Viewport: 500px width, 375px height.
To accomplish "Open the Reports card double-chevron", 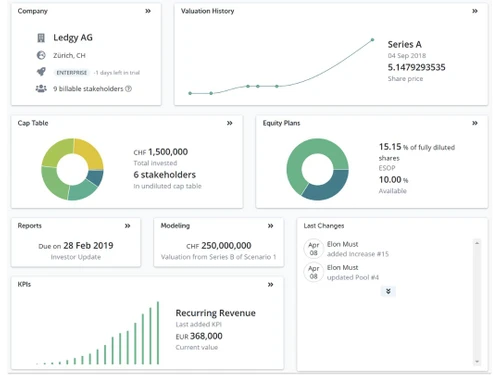I will click(x=127, y=226).
